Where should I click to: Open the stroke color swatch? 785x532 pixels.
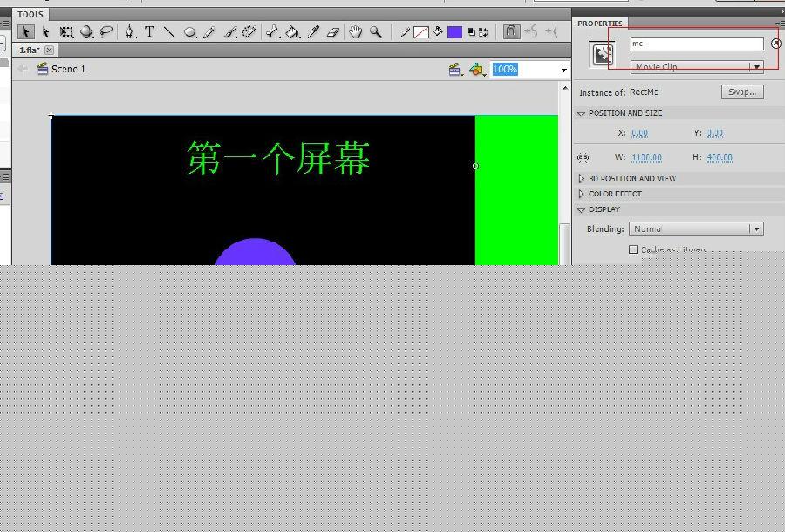(421, 32)
